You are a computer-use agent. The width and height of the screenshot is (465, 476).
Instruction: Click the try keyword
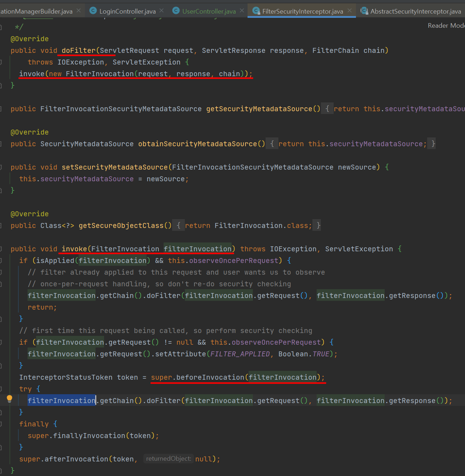(x=25, y=389)
